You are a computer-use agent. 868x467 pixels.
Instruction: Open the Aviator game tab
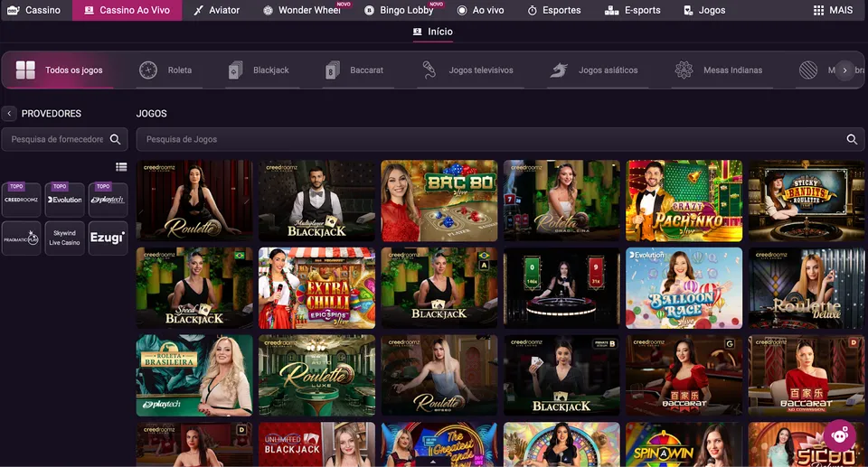point(216,10)
